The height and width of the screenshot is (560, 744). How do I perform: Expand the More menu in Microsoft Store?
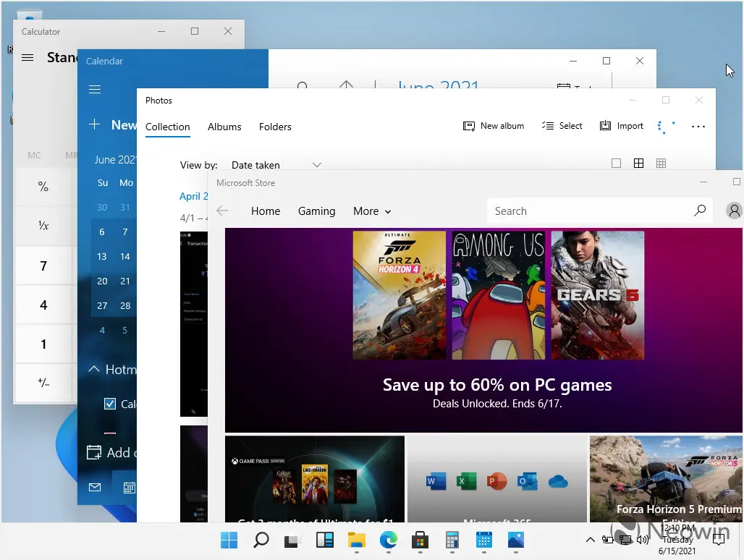click(372, 211)
